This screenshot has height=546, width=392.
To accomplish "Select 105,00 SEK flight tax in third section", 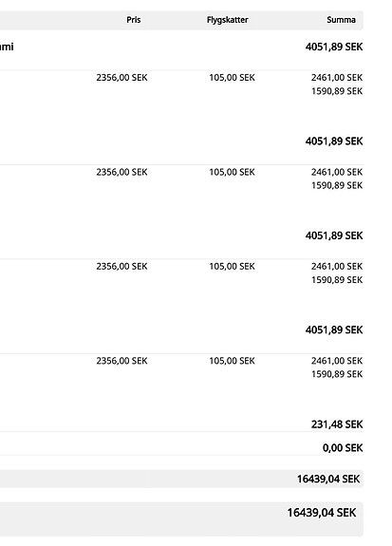I will 233,266.
